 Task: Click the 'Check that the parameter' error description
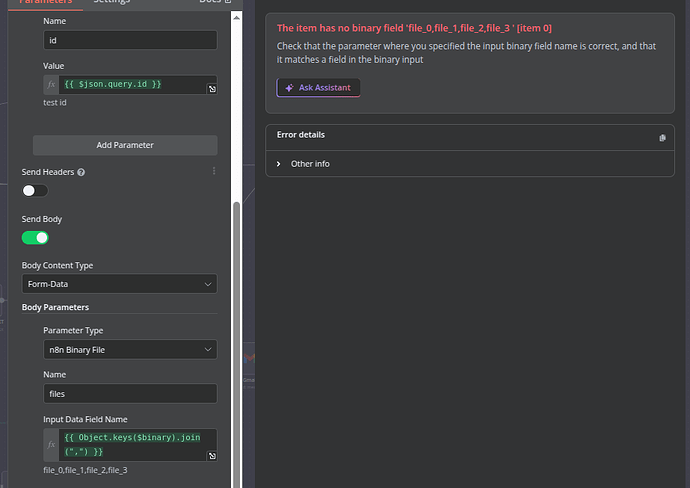pyautogui.click(x=466, y=53)
